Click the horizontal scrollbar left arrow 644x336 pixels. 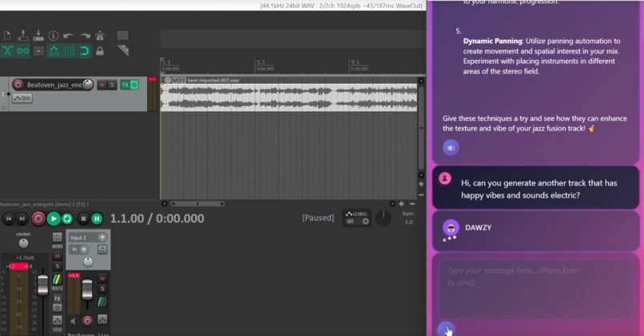[x=165, y=203]
